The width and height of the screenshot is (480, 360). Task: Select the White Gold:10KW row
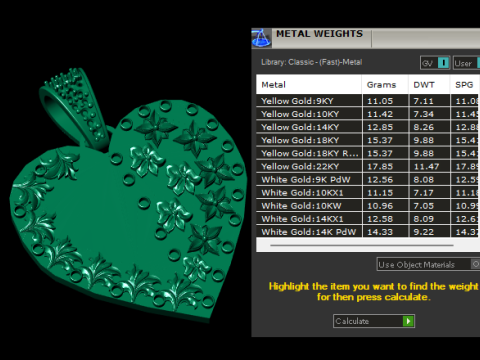pyautogui.click(x=368, y=206)
